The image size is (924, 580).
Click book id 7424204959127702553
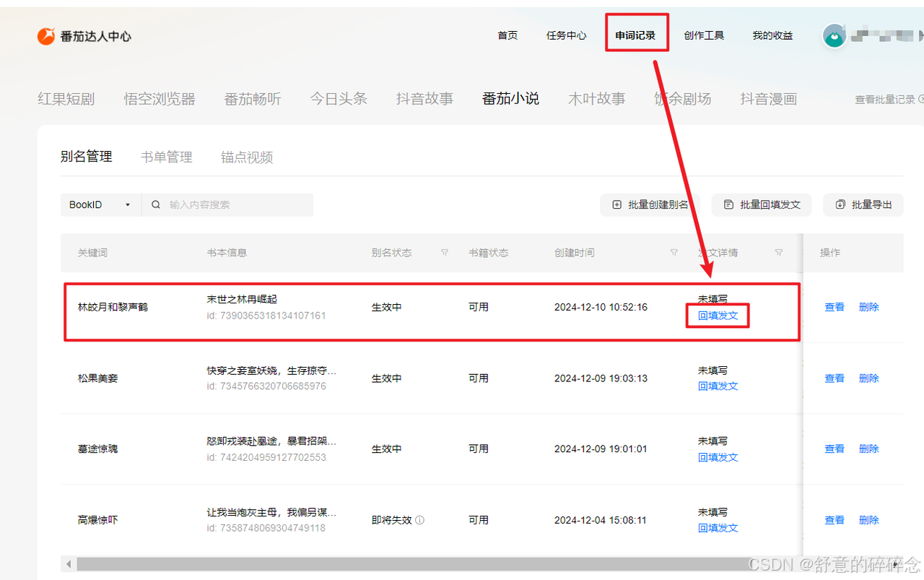pyautogui.click(x=266, y=457)
